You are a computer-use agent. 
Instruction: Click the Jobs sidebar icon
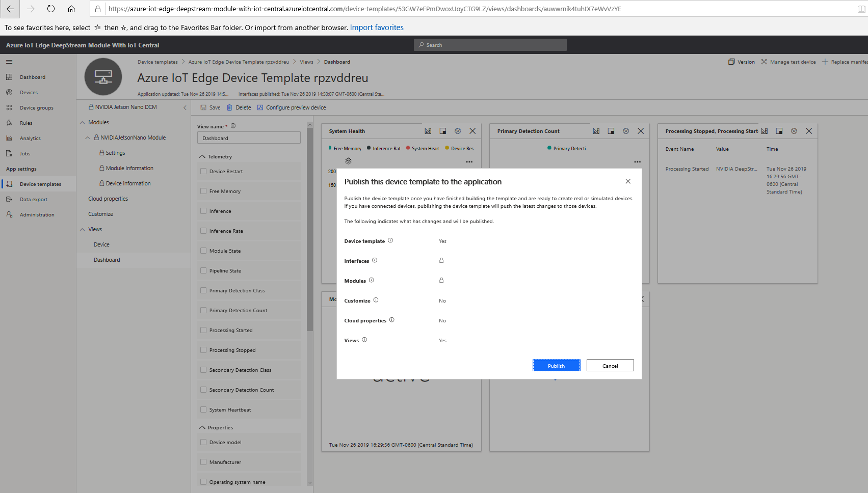click(x=9, y=153)
